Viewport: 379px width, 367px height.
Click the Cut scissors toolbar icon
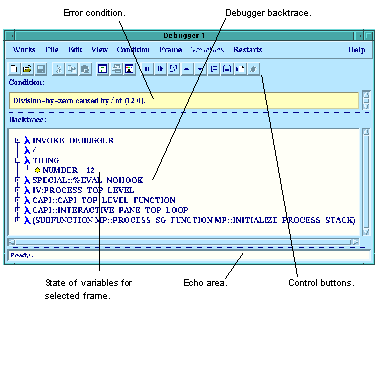[x=59, y=69]
